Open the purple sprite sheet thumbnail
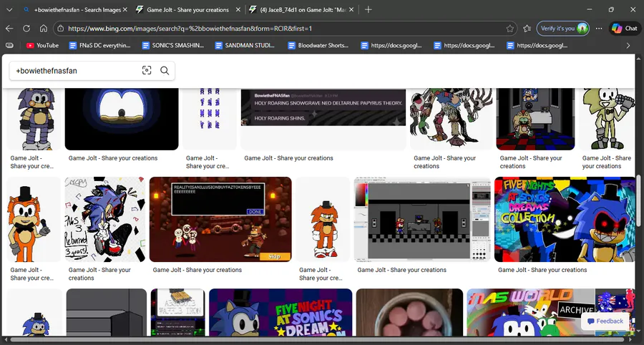Viewport: 644px width, 345px height. 210,119
